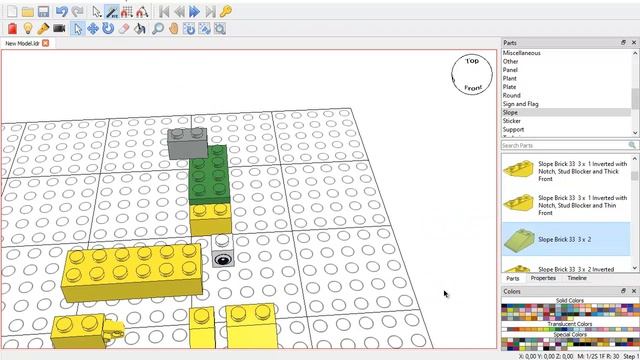
Task: Toggle relative transforms mode
Action: (x=112, y=11)
